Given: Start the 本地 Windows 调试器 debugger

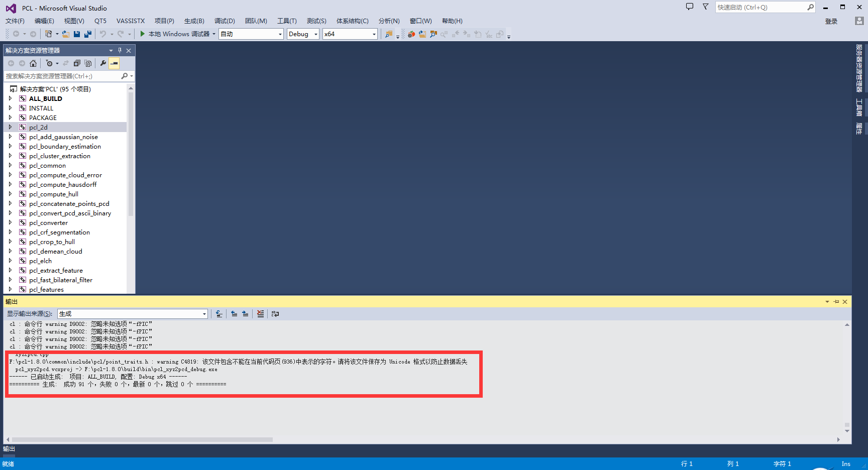Looking at the screenshot, I should point(174,34).
